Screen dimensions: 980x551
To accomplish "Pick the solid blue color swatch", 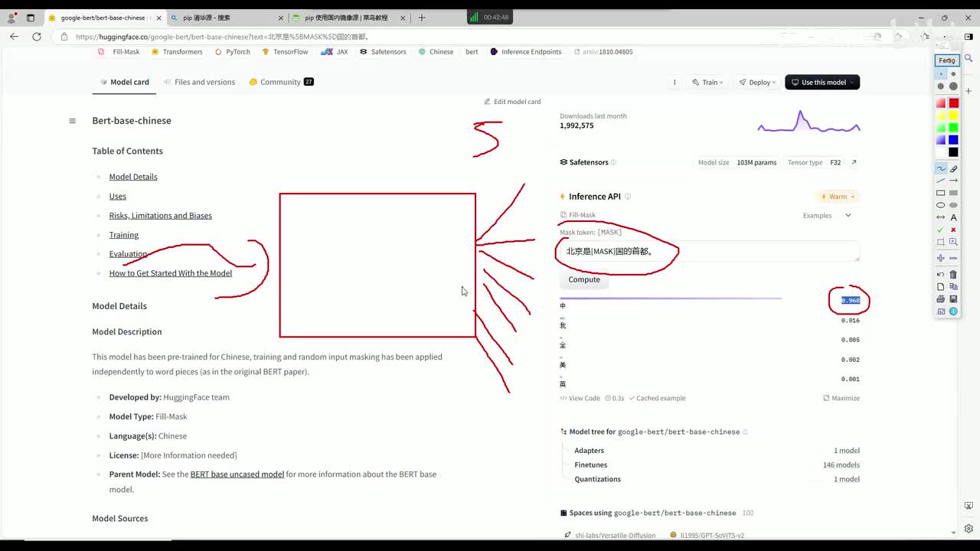I will point(953,140).
